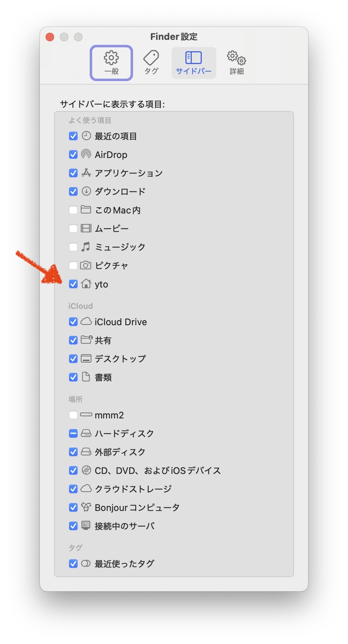348x644 pixels.
Task: Click the document icon beside 書類
Action: (x=86, y=376)
